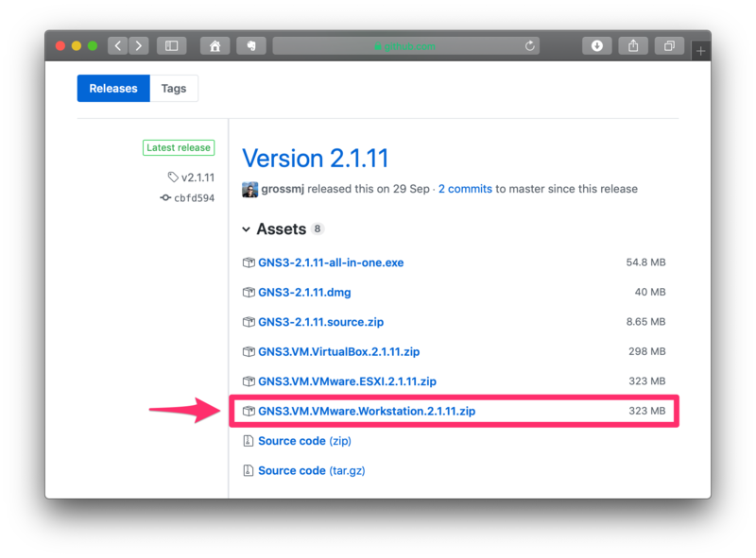
Task: Click package icon beside GNS3-2.1.11.source.zip
Action: (249, 322)
